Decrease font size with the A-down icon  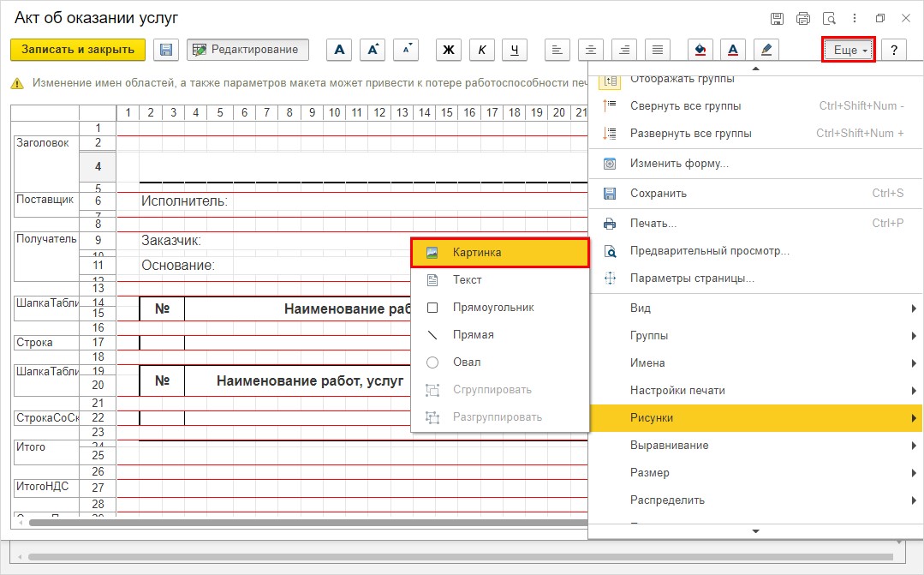point(406,50)
